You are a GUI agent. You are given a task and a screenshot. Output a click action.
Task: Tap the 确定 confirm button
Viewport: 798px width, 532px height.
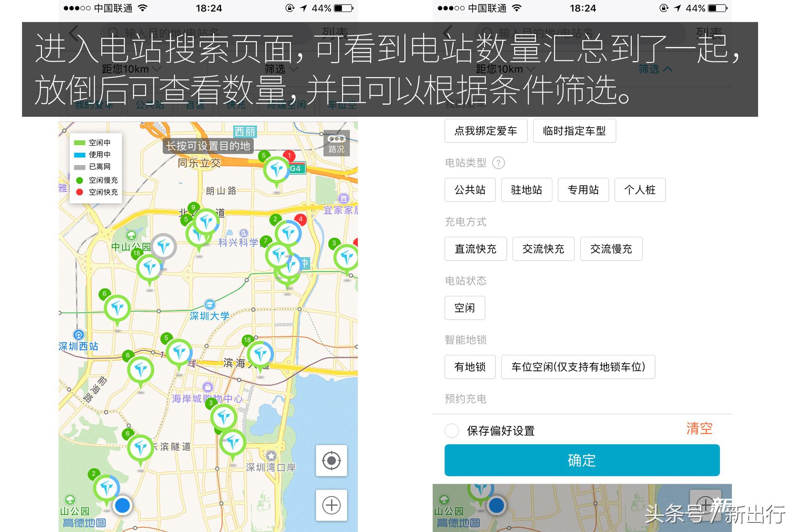[x=582, y=460]
